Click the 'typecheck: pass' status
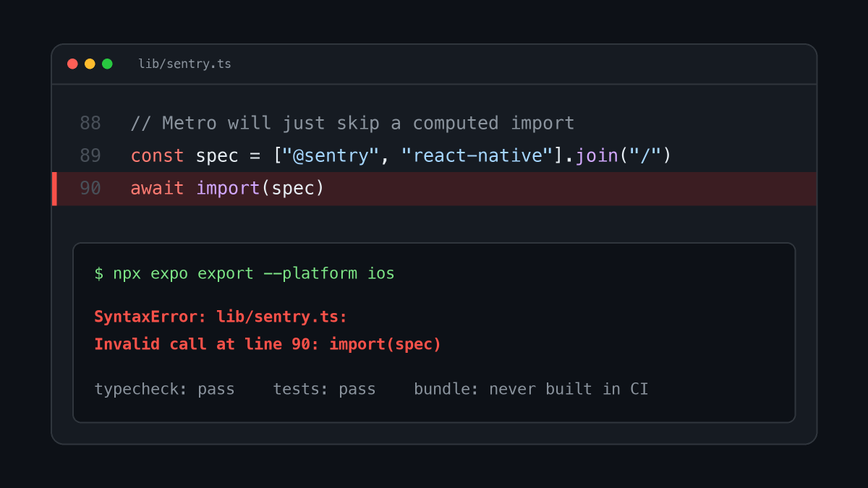 (164, 389)
